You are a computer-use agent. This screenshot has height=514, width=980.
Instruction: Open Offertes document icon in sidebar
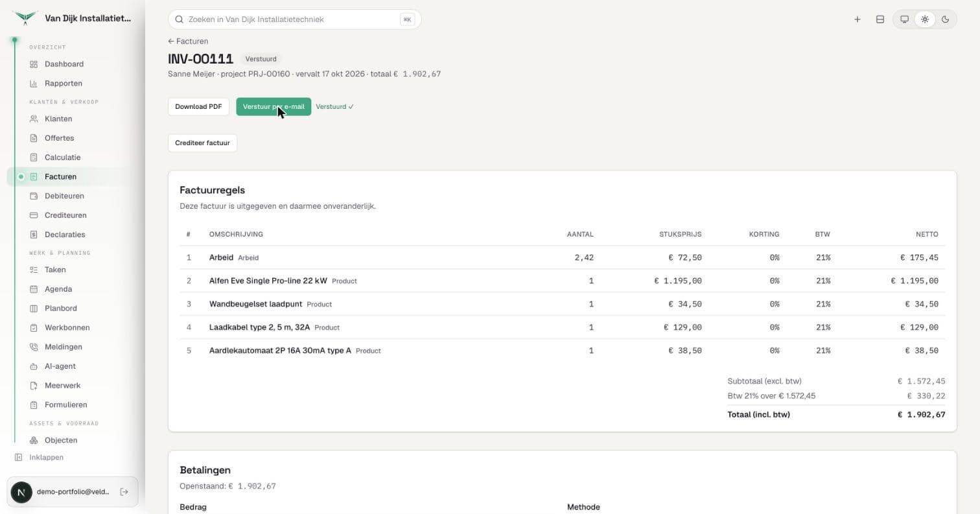click(x=34, y=138)
